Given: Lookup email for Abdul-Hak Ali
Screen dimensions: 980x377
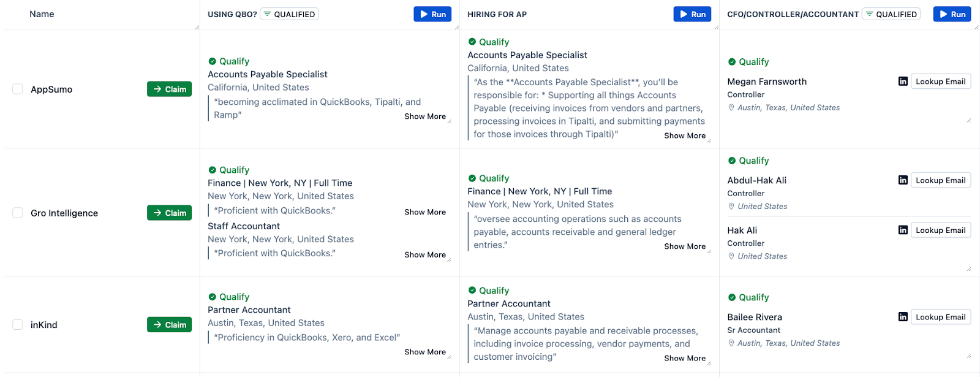Looking at the screenshot, I should (940, 180).
